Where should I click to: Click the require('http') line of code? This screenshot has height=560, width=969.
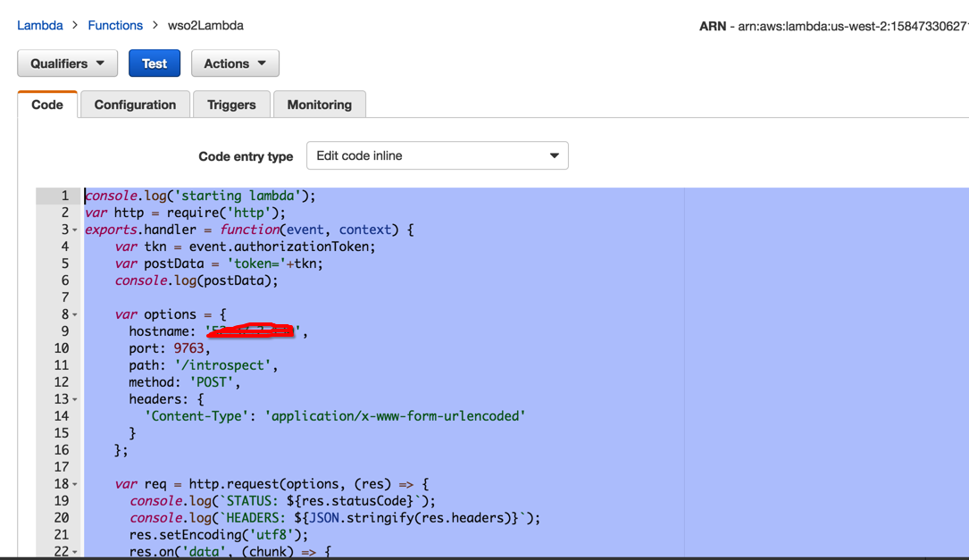click(x=186, y=213)
